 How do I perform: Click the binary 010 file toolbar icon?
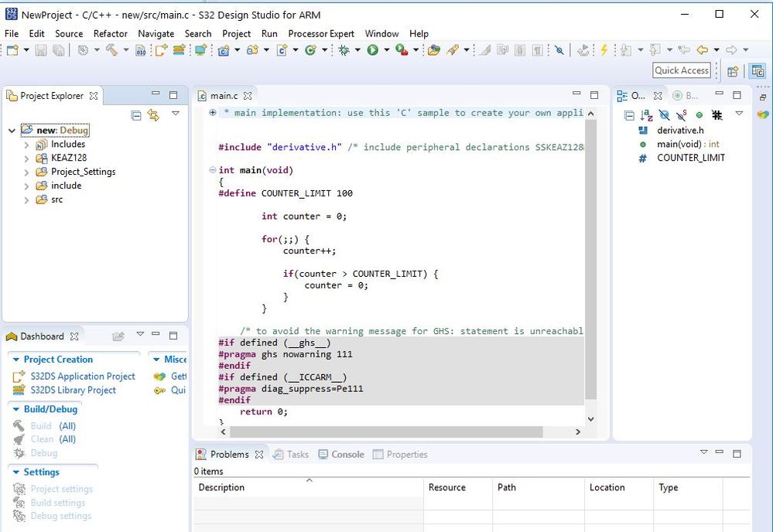click(x=141, y=49)
